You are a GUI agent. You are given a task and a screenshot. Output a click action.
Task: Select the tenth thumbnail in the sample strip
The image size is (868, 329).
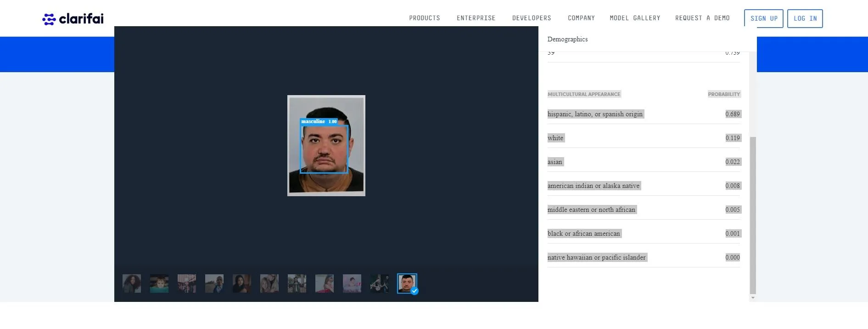(x=380, y=284)
